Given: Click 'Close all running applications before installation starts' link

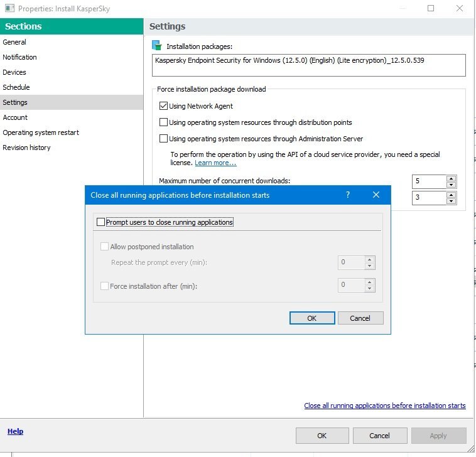Looking at the screenshot, I should pyautogui.click(x=384, y=406).
